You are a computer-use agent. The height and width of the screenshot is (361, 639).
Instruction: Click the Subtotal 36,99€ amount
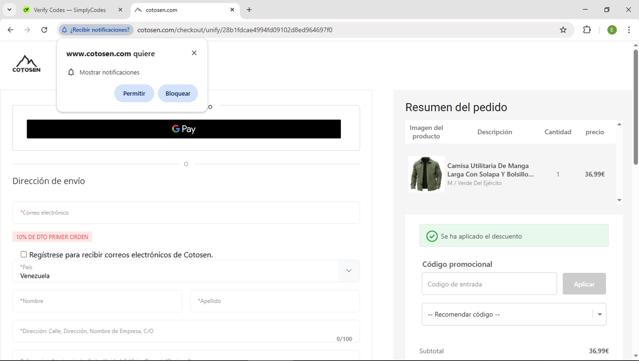click(599, 351)
